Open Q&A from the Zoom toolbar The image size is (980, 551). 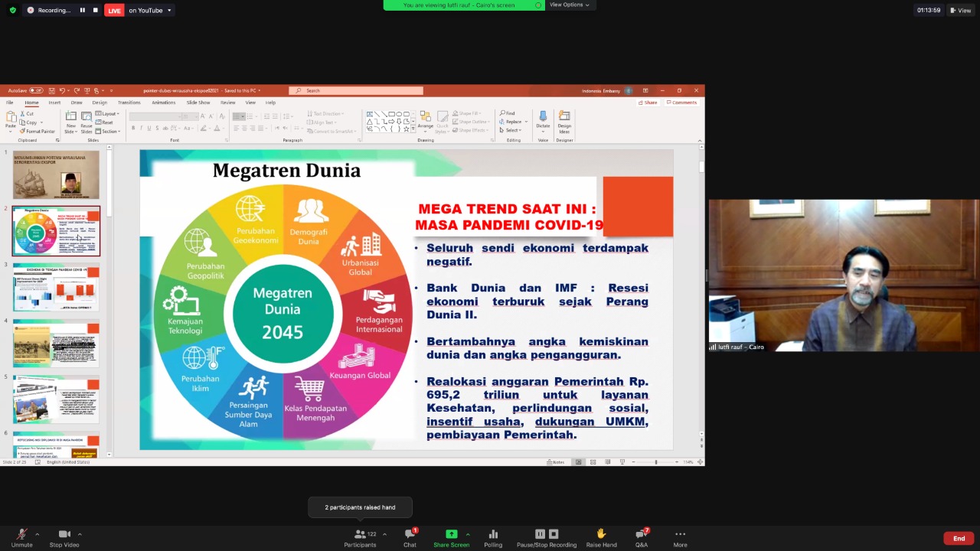(642, 537)
